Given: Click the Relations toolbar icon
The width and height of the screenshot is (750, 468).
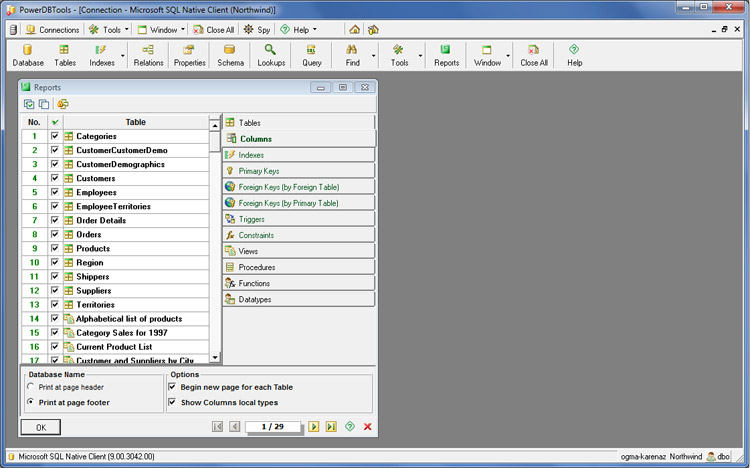Looking at the screenshot, I should pos(148,54).
